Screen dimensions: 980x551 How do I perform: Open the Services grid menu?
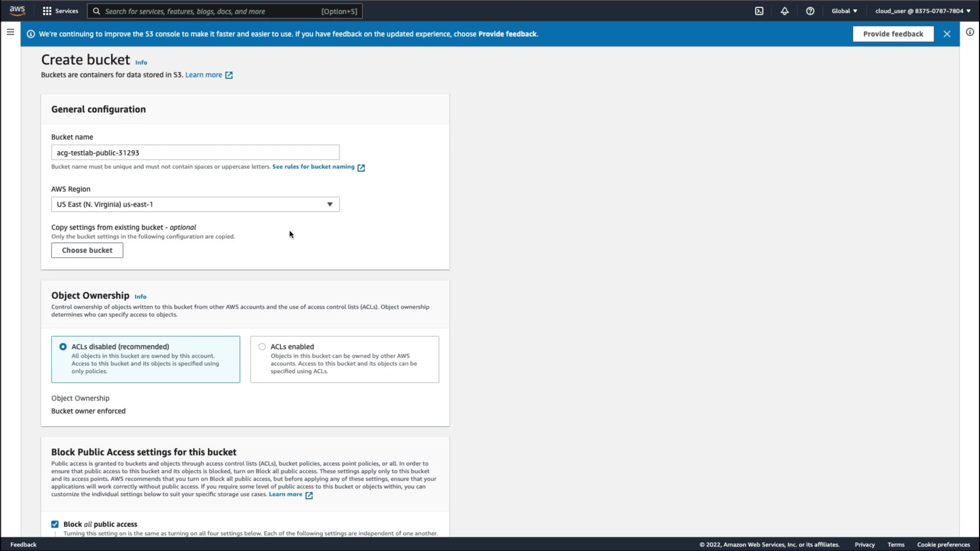click(60, 11)
